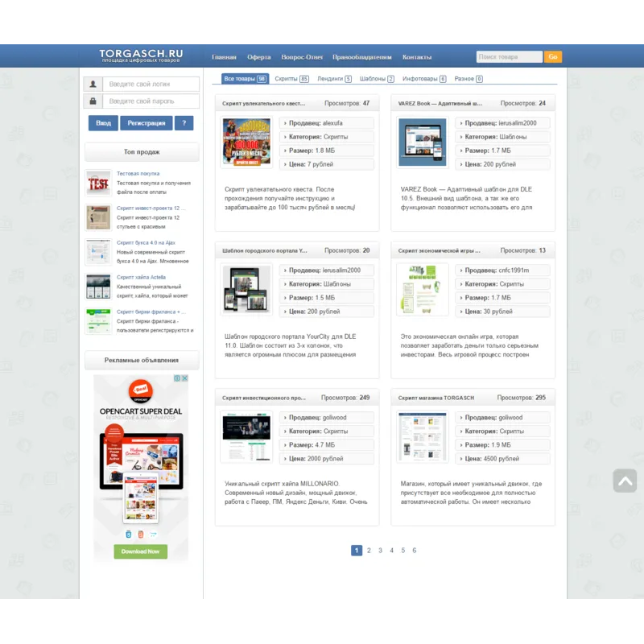The image size is (644, 644).
Task: Go to Контакты in the top menu
Action: (x=417, y=57)
